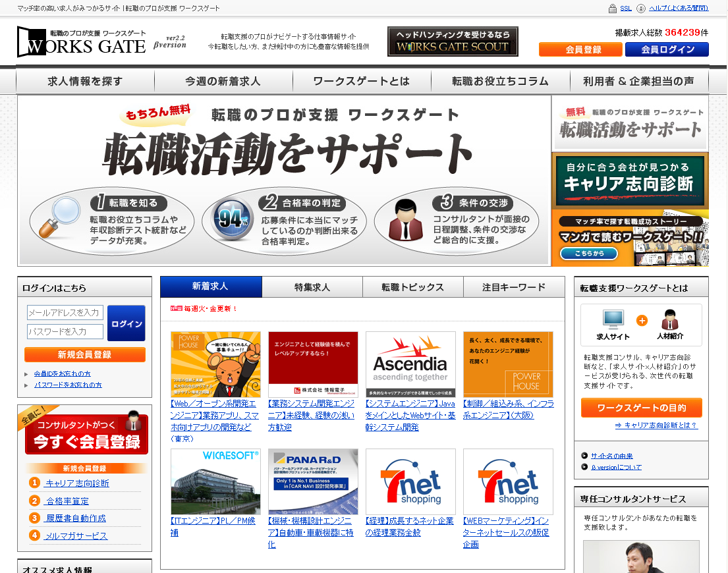Click the Power House mouse mascot thumbnail
This screenshot has height=573, width=728.
215,364
